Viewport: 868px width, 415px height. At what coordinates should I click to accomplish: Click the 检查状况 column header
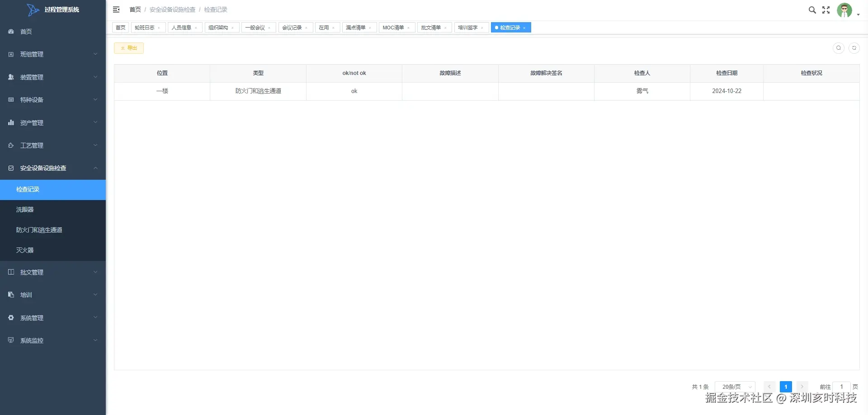coord(811,73)
